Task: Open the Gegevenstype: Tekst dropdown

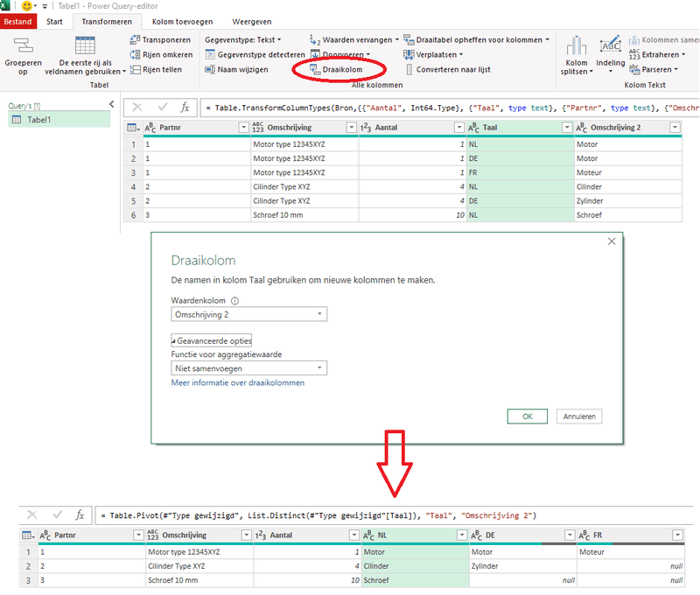Action: 244,39
